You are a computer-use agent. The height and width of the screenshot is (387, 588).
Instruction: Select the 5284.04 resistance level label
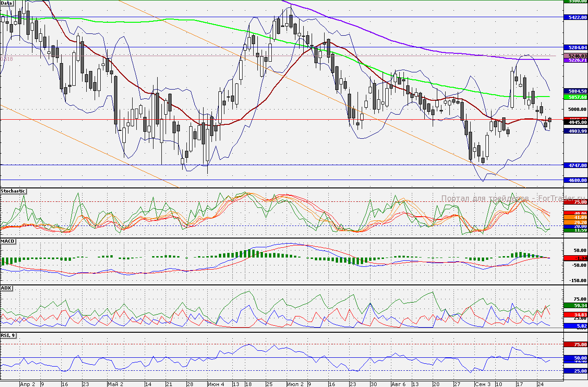point(575,47)
